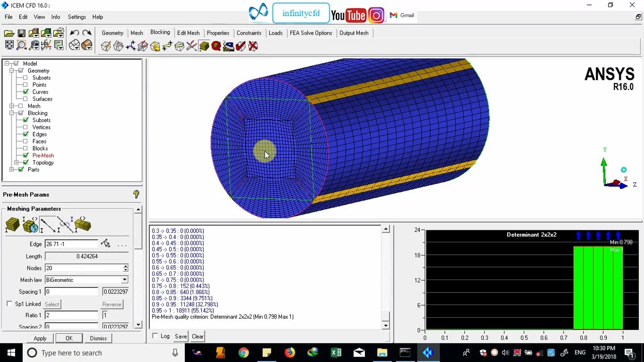Screen dimensions: 644x362
Task: Undo the last action
Action: coord(74,33)
